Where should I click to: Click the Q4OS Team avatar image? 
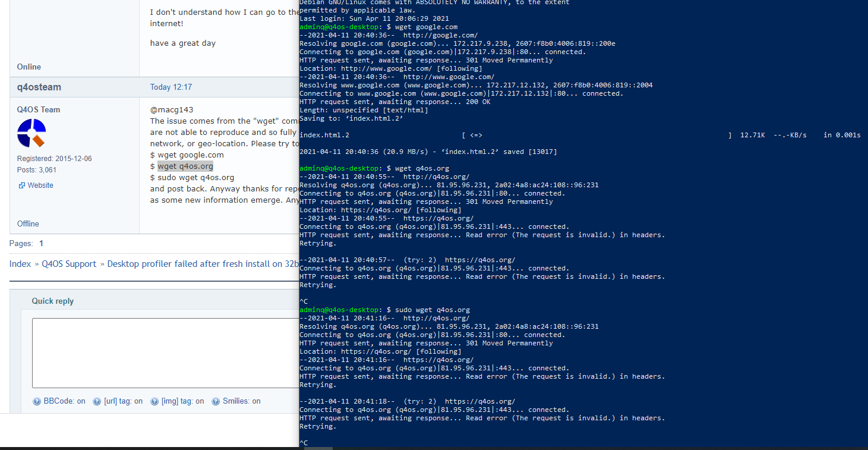coord(31,133)
